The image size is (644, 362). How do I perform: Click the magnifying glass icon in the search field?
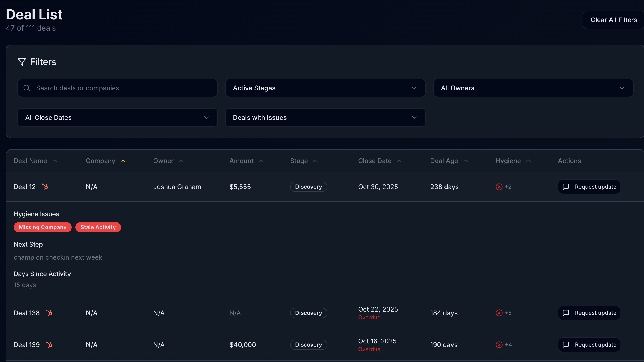(x=27, y=88)
